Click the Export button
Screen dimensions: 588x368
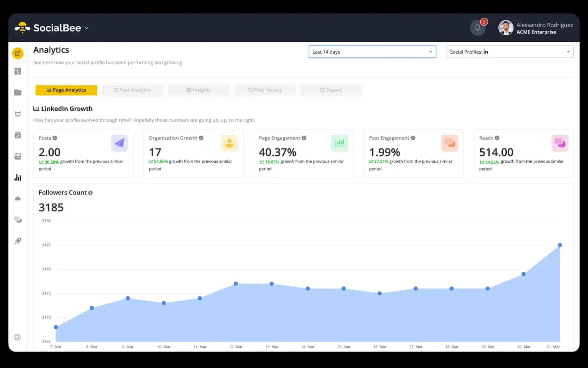point(331,90)
